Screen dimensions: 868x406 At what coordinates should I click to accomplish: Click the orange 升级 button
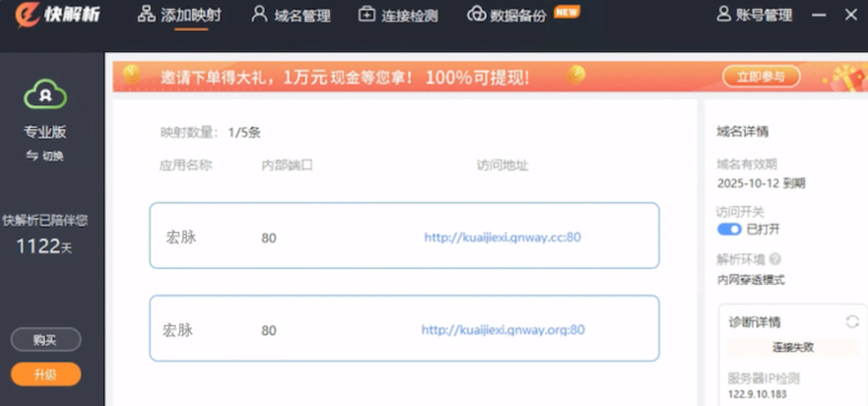[46, 375]
